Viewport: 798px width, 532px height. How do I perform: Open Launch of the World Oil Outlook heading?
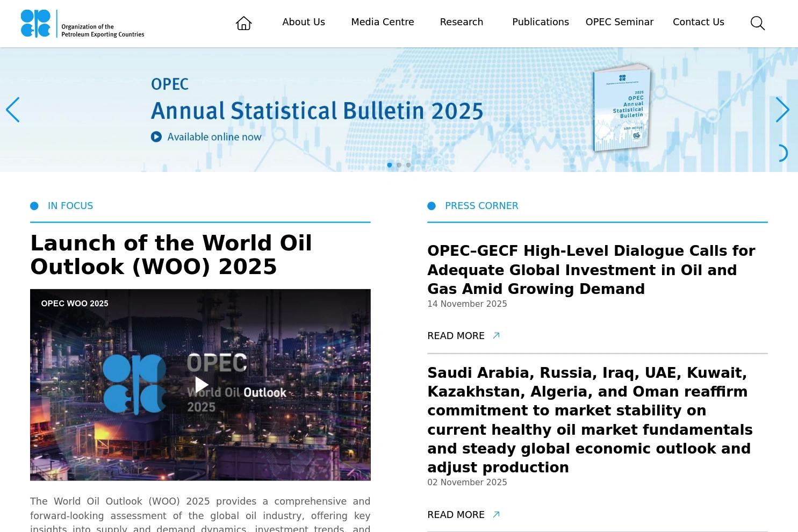coord(171,255)
